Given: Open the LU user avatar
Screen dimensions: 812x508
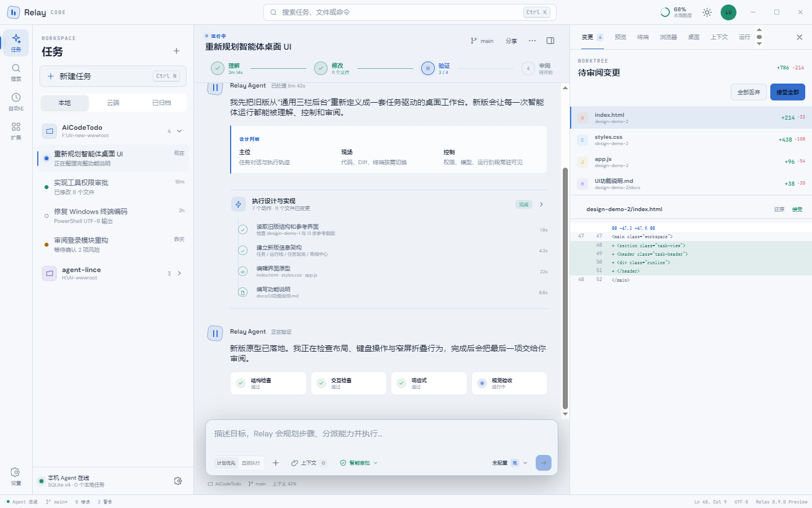Looking at the screenshot, I should point(729,12).
